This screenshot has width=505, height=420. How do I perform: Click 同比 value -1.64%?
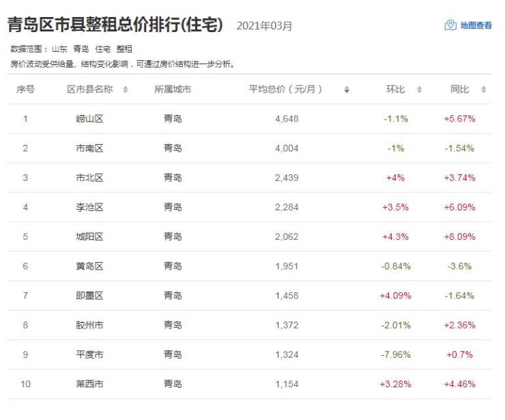459,296
